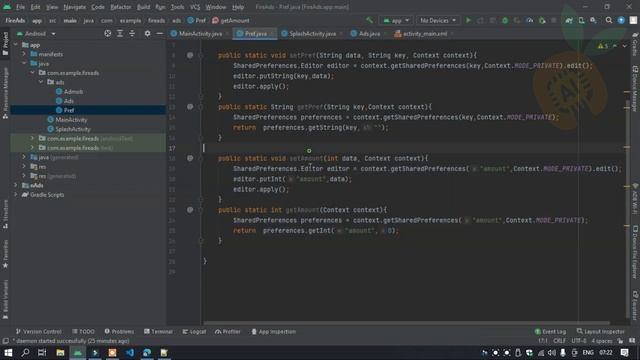Viewport: 640px width, 360px height.
Task: Toggle the Resource Manager side panel
Action: [x=5, y=93]
